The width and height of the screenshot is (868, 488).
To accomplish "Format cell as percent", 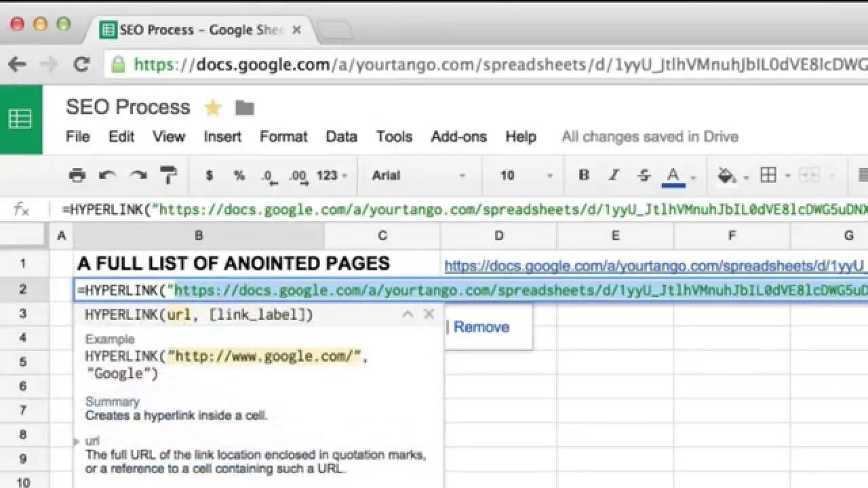I will pos(239,176).
